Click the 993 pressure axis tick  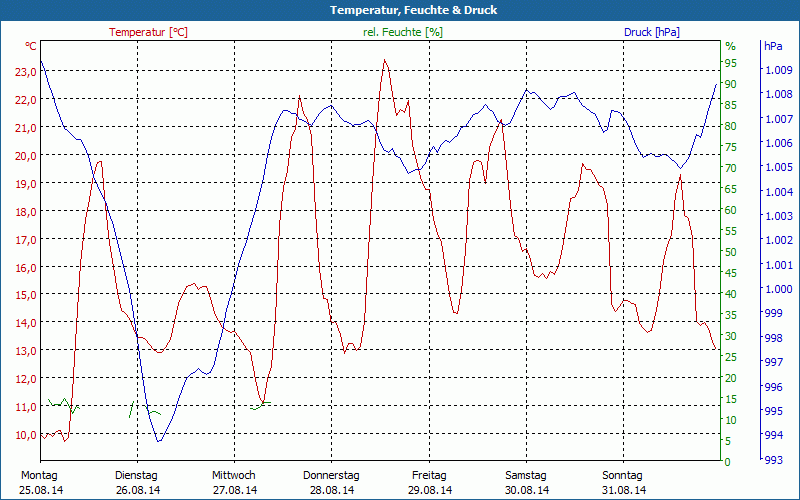pos(773,460)
